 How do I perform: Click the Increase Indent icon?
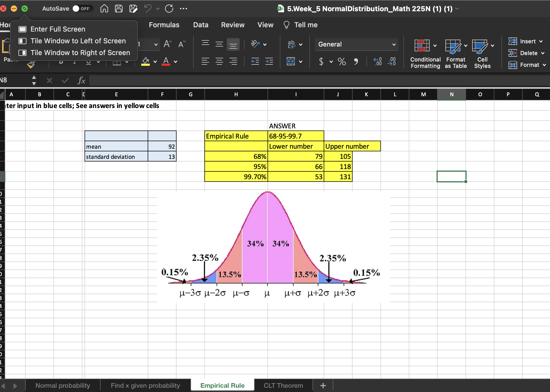pos(269,62)
